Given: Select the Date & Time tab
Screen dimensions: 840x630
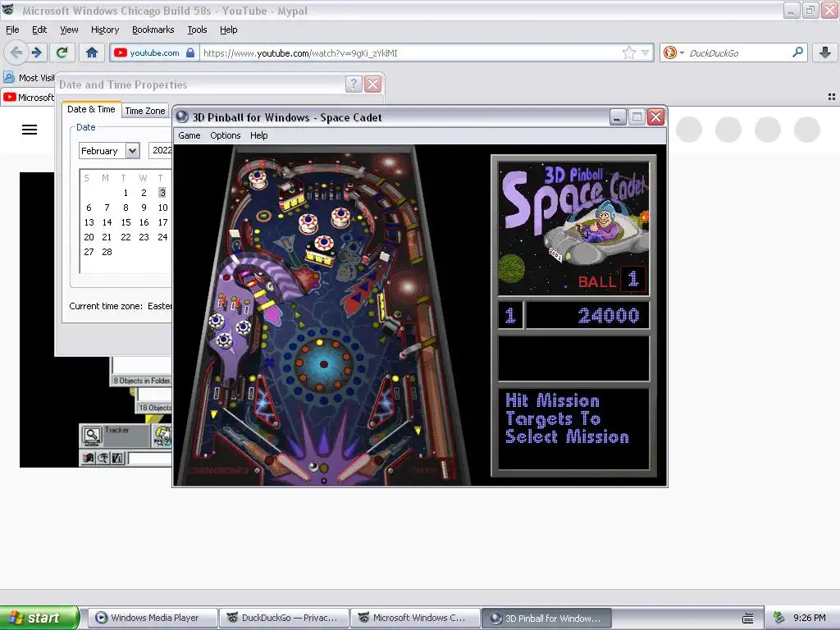Looking at the screenshot, I should [x=91, y=109].
